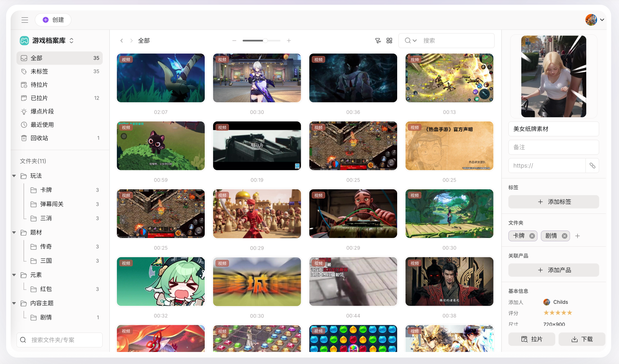Open 爆点片段 in the sidebar

pos(42,111)
